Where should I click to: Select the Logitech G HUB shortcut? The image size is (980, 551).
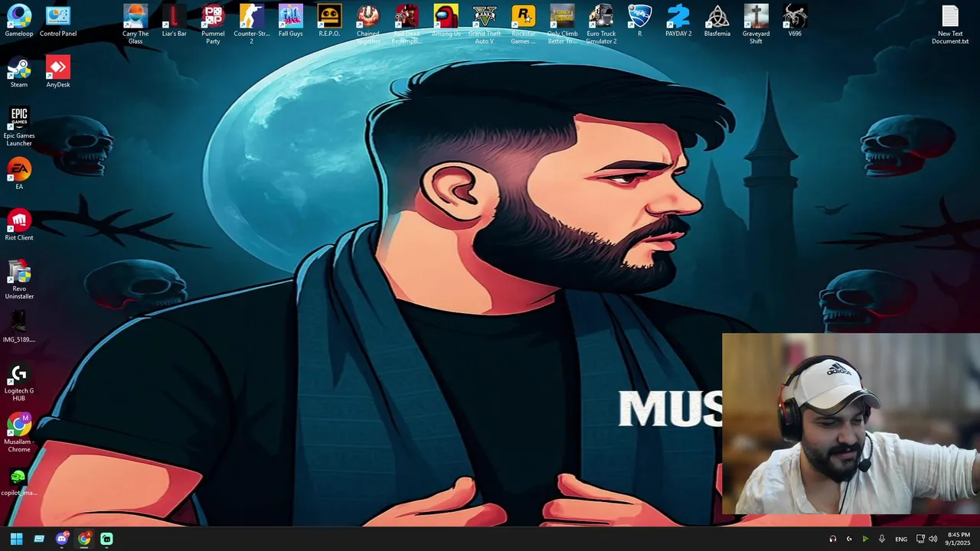click(19, 382)
